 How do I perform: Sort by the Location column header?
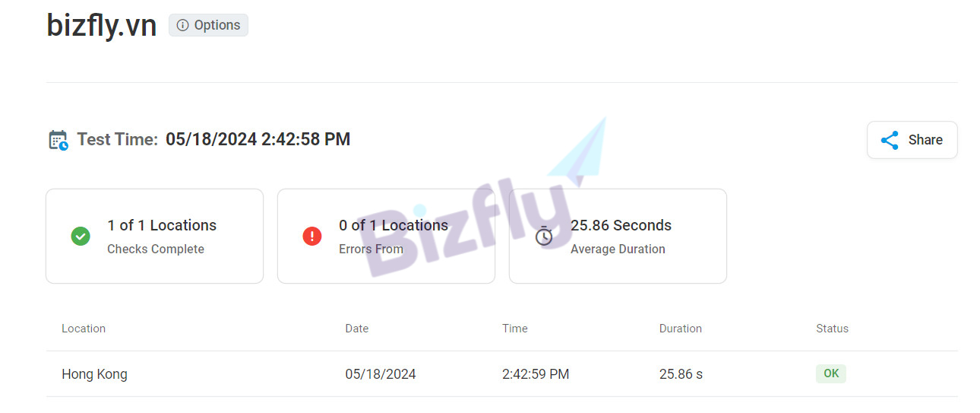(84, 329)
